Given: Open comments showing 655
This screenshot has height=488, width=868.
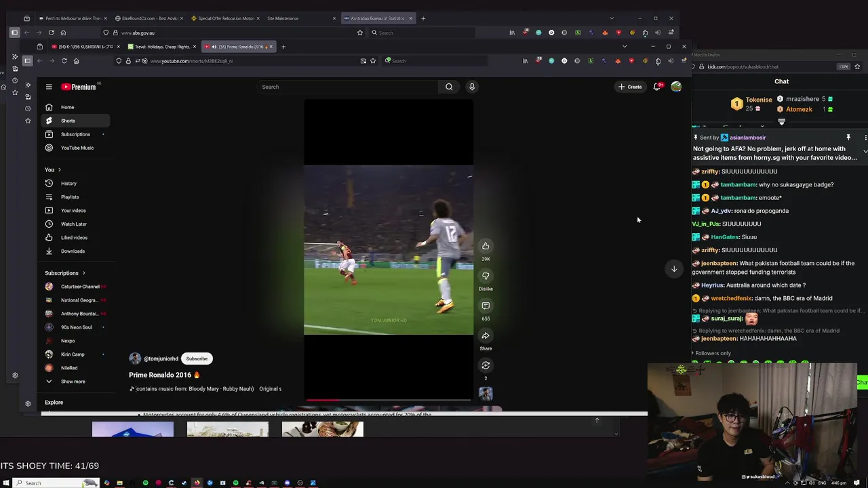Looking at the screenshot, I should [x=486, y=306].
